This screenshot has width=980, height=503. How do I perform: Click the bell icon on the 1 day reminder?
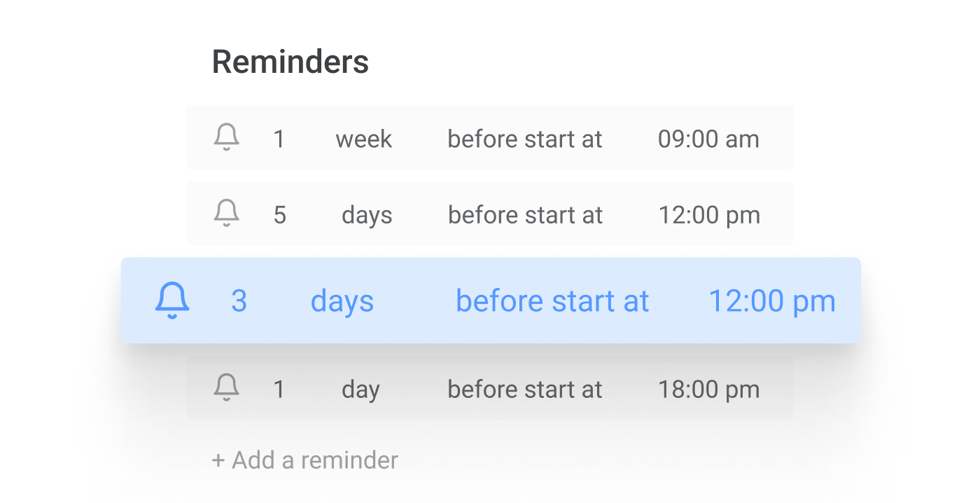coord(226,389)
